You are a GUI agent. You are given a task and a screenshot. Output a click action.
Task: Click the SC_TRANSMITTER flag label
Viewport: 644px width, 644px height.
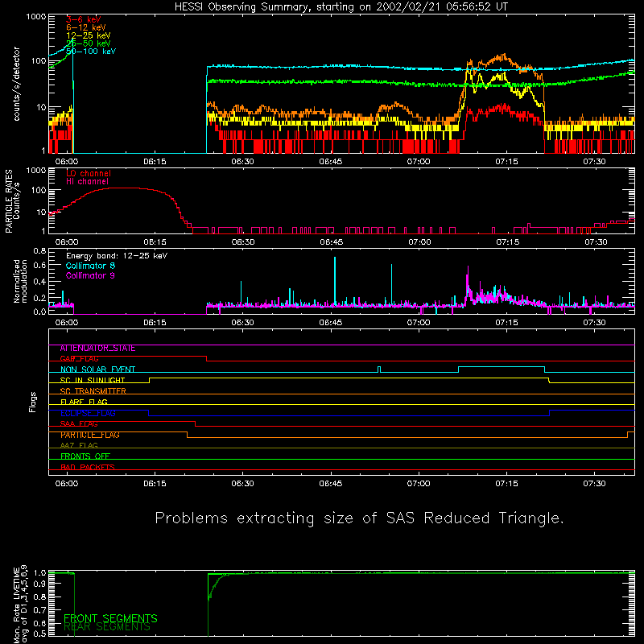pos(93,391)
